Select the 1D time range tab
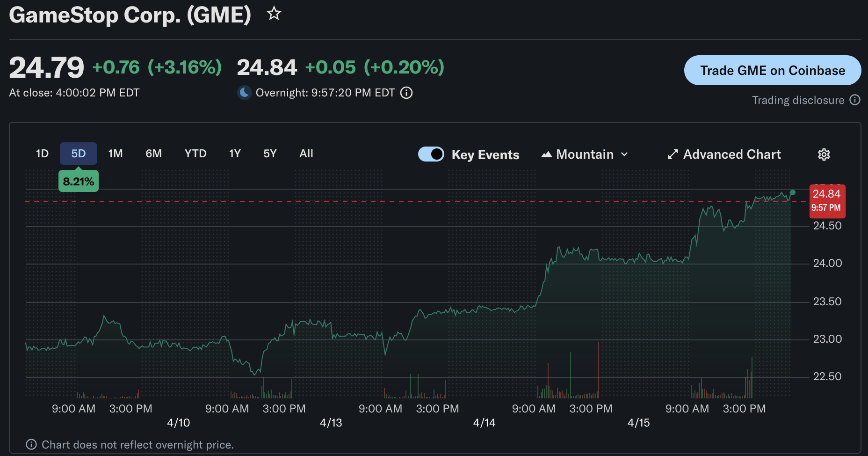The height and width of the screenshot is (456, 868). pyautogui.click(x=42, y=154)
